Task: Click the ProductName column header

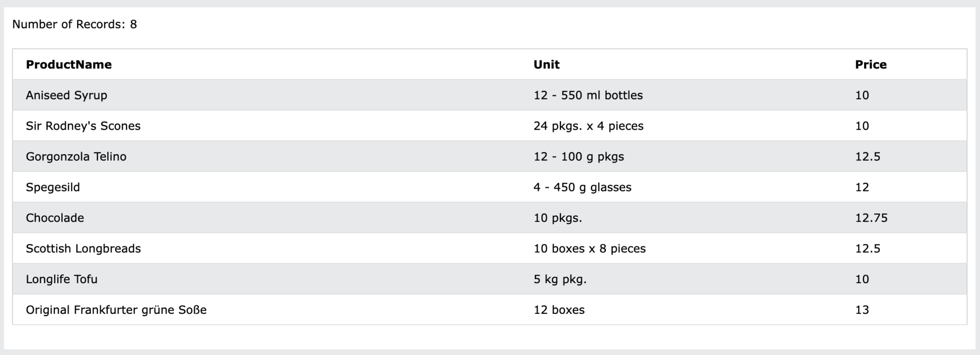Action: tap(68, 65)
